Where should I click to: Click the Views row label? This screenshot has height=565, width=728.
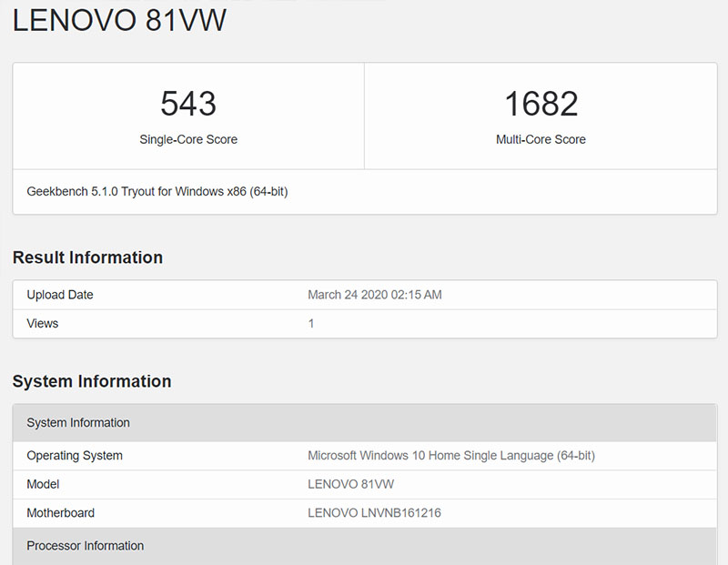point(42,324)
